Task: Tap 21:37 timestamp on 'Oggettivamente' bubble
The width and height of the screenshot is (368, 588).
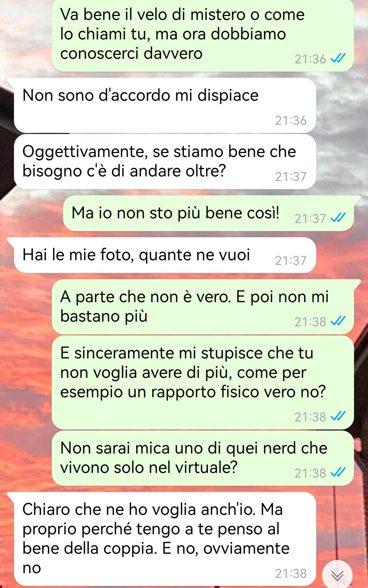Action: click(x=291, y=177)
